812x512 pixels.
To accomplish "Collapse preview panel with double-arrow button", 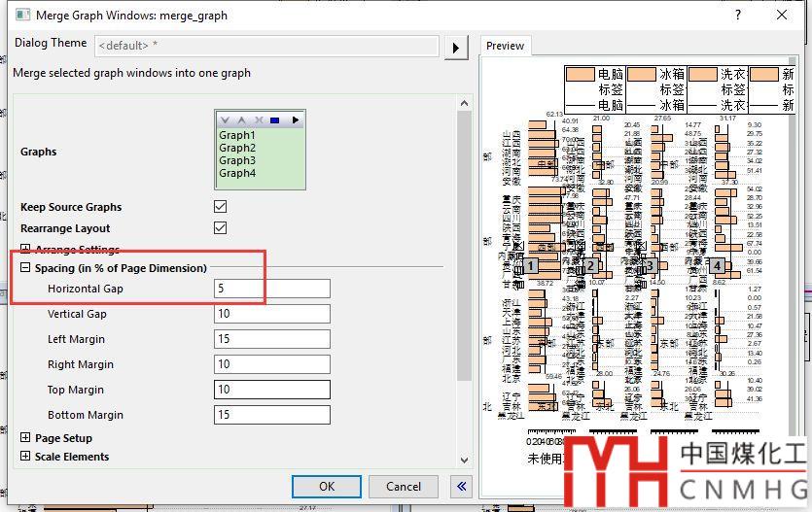I will coord(461,486).
